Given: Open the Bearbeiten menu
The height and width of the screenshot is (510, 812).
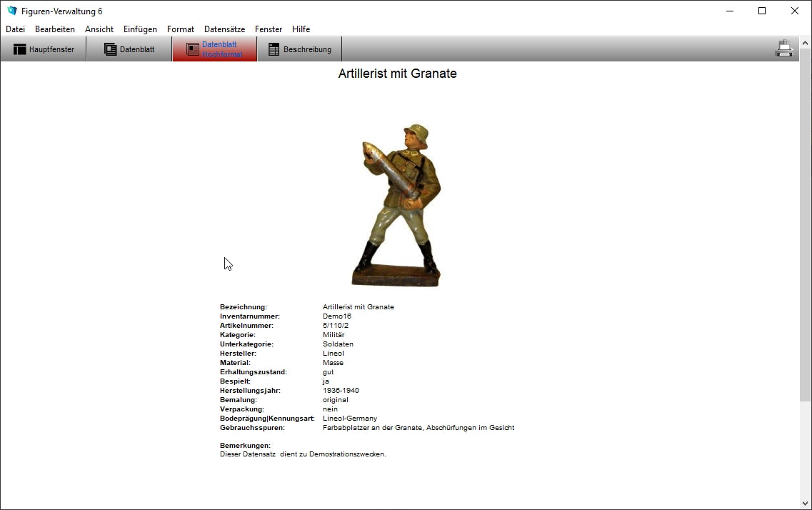Looking at the screenshot, I should [55, 29].
